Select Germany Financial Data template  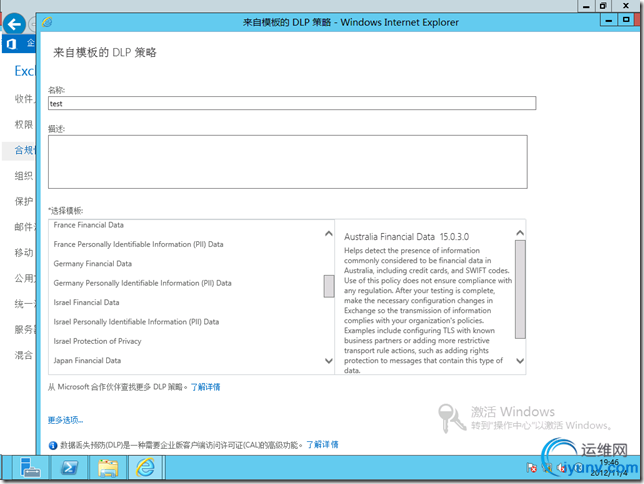point(92,263)
